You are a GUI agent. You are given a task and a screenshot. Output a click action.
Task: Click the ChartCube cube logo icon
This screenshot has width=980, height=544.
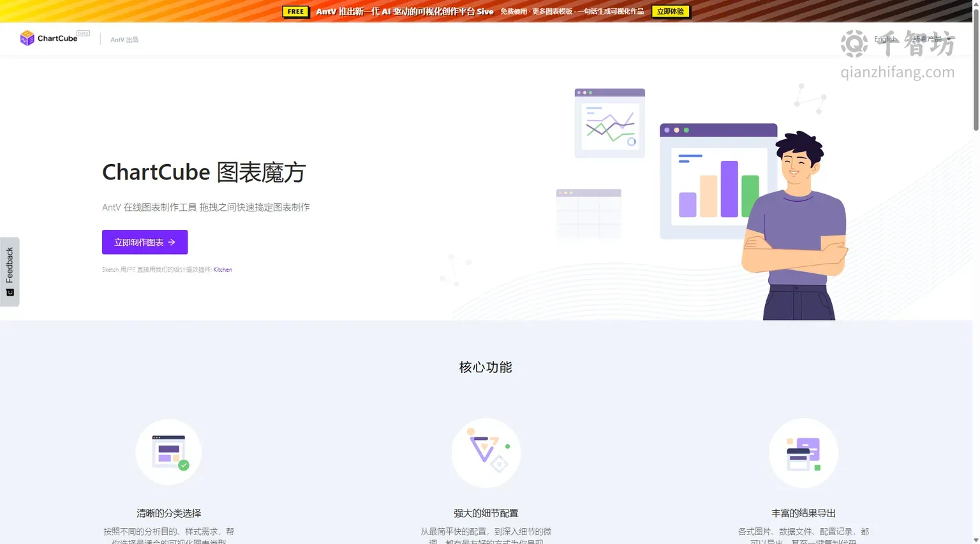click(27, 38)
